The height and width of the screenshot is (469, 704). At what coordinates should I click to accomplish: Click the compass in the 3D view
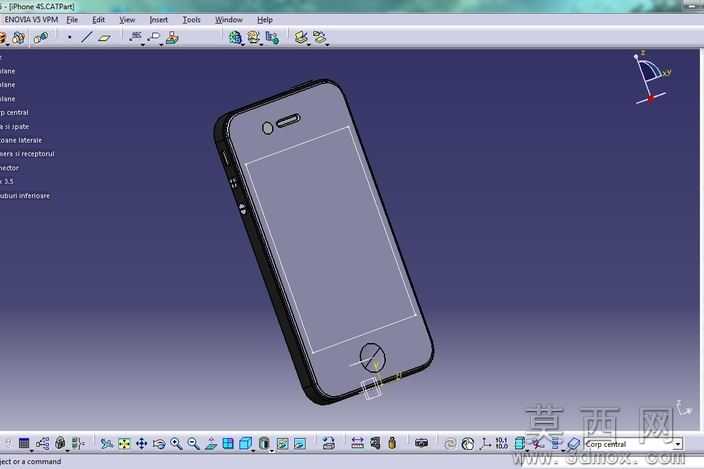tap(651, 78)
